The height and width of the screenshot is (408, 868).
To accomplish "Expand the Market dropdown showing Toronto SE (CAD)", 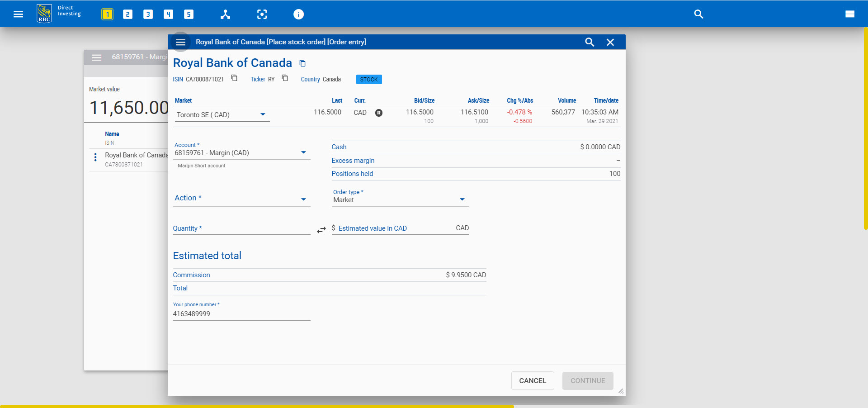I will (x=262, y=114).
